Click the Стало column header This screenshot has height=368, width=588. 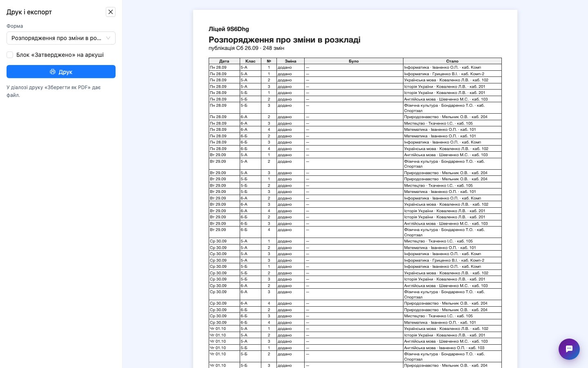[x=452, y=61]
